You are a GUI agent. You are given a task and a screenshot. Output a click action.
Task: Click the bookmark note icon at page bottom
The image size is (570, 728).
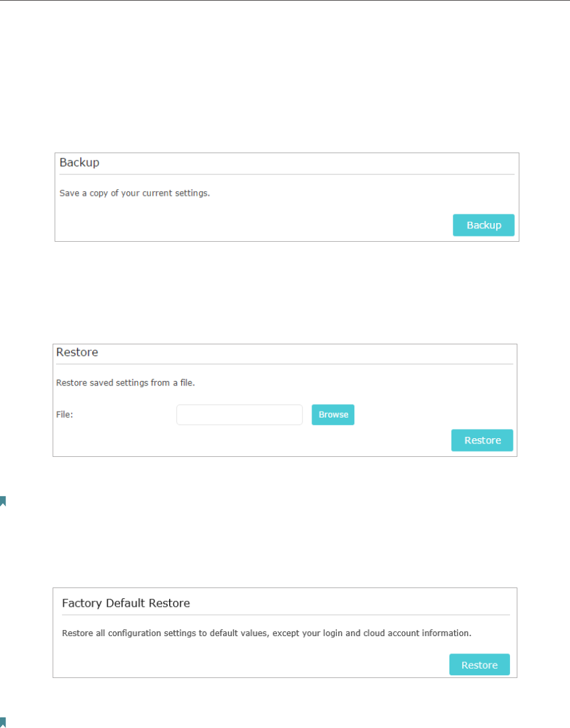coord(3,723)
